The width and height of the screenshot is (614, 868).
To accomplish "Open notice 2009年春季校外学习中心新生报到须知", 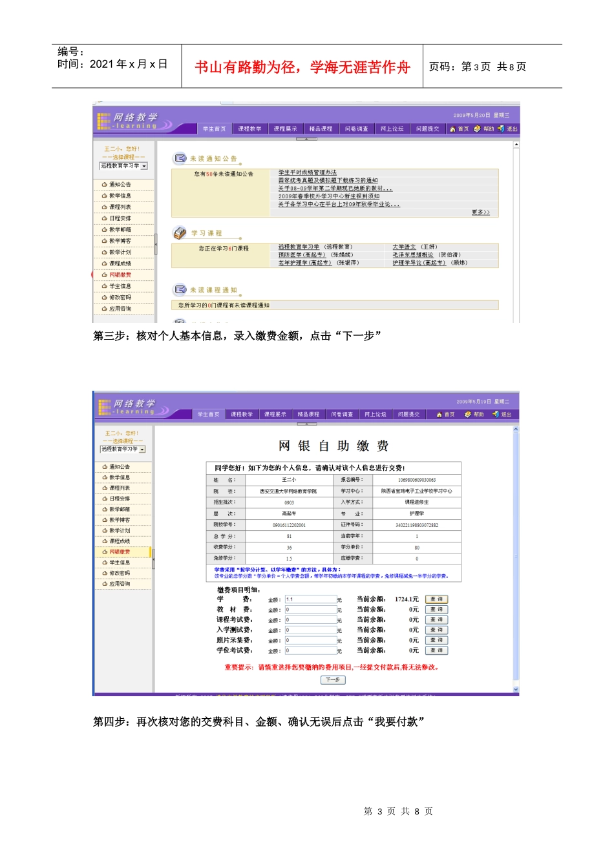I will tap(329, 196).
